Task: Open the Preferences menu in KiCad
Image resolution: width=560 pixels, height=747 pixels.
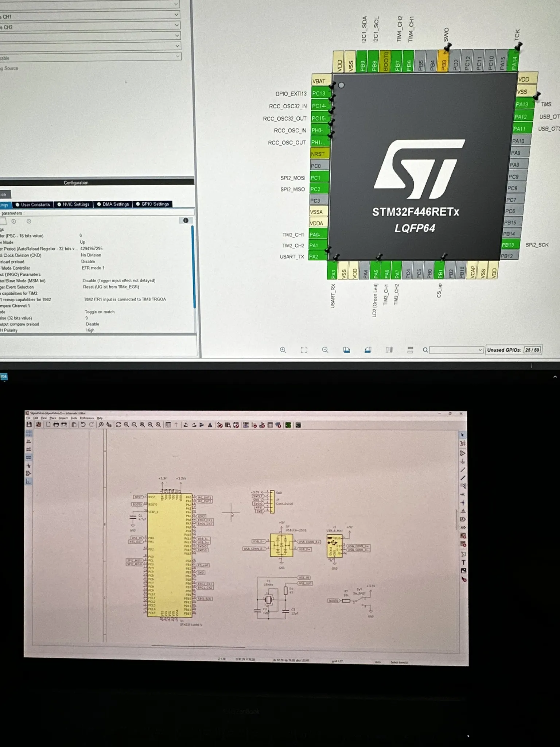Action: 87,418
